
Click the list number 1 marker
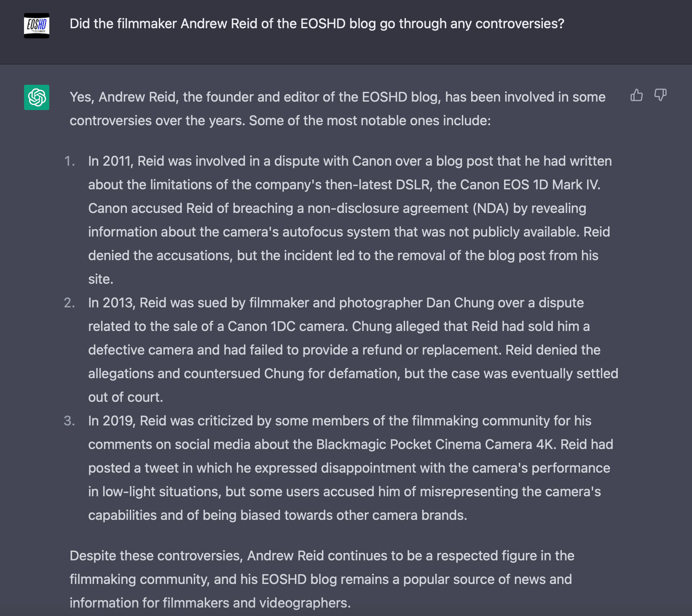(70, 161)
